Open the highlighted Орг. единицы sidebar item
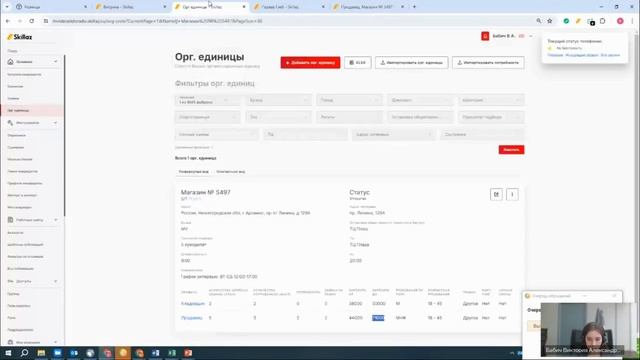The width and height of the screenshot is (640, 360). click(31, 110)
